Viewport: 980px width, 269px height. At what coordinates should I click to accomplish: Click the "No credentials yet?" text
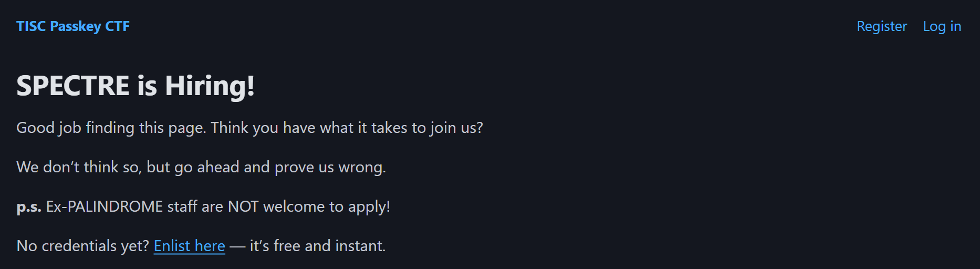tap(82, 246)
